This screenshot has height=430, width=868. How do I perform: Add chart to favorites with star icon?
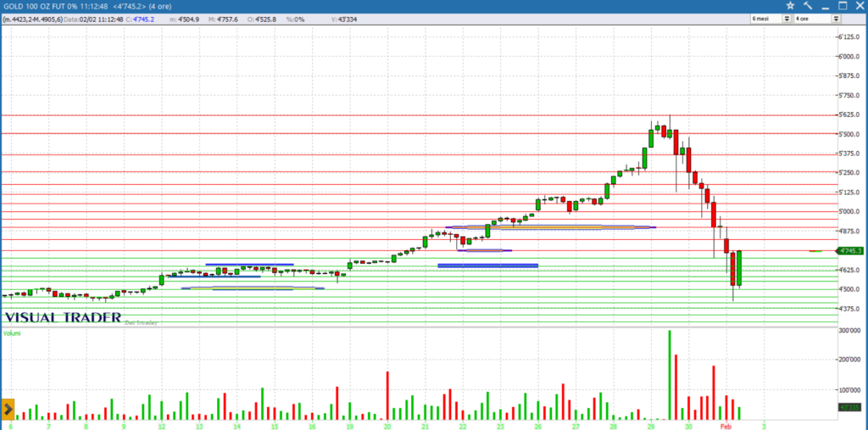tap(790, 6)
